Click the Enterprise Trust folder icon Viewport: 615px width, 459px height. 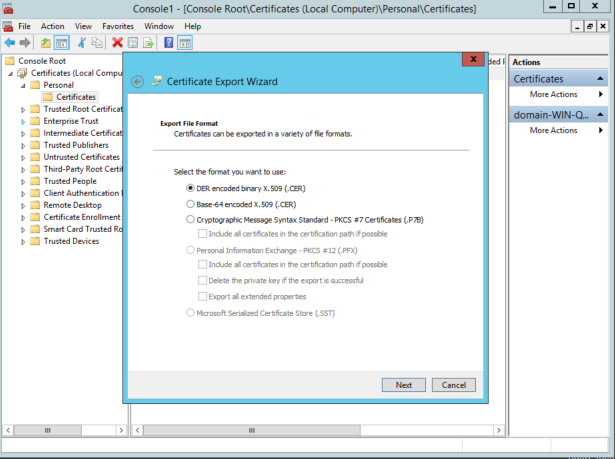[x=35, y=121]
